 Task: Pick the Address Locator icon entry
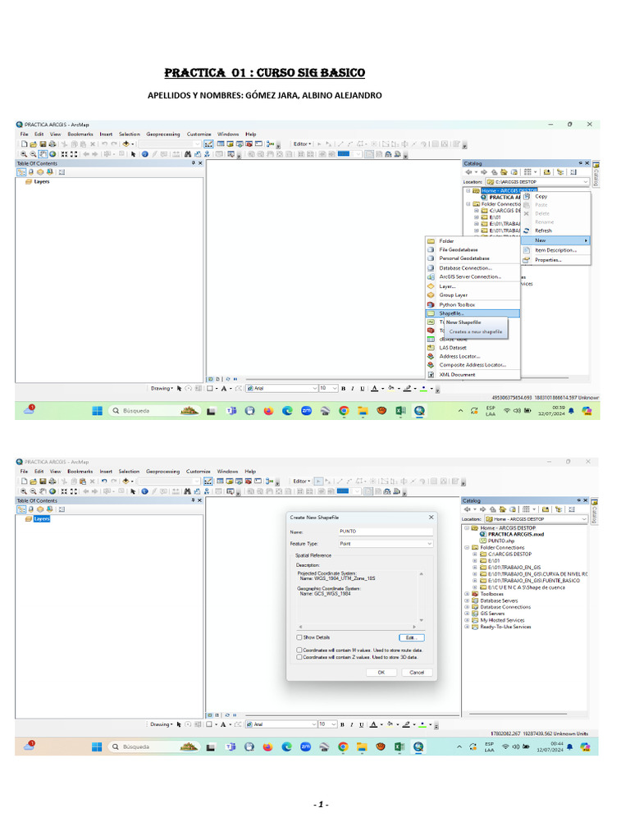(x=431, y=356)
